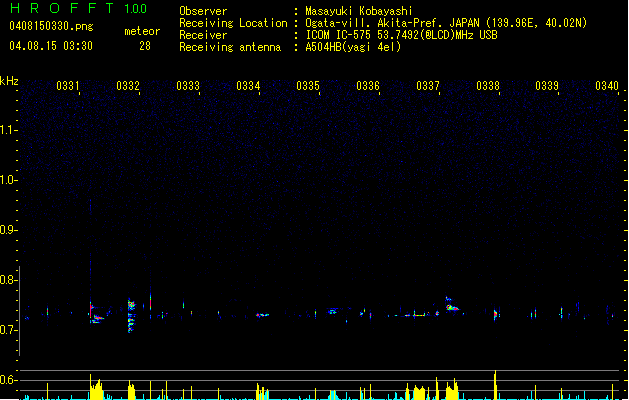Click time marker 0339
Screen dimensions: 629x400
click(547, 86)
